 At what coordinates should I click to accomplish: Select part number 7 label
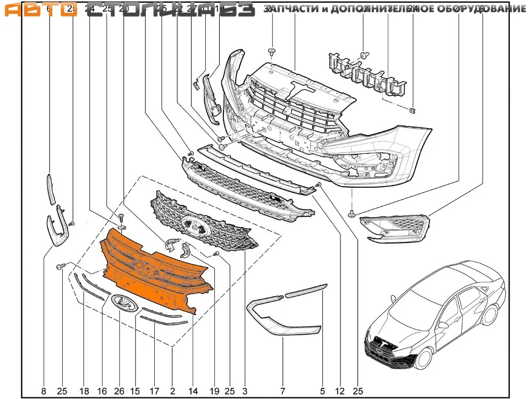[283, 392]
